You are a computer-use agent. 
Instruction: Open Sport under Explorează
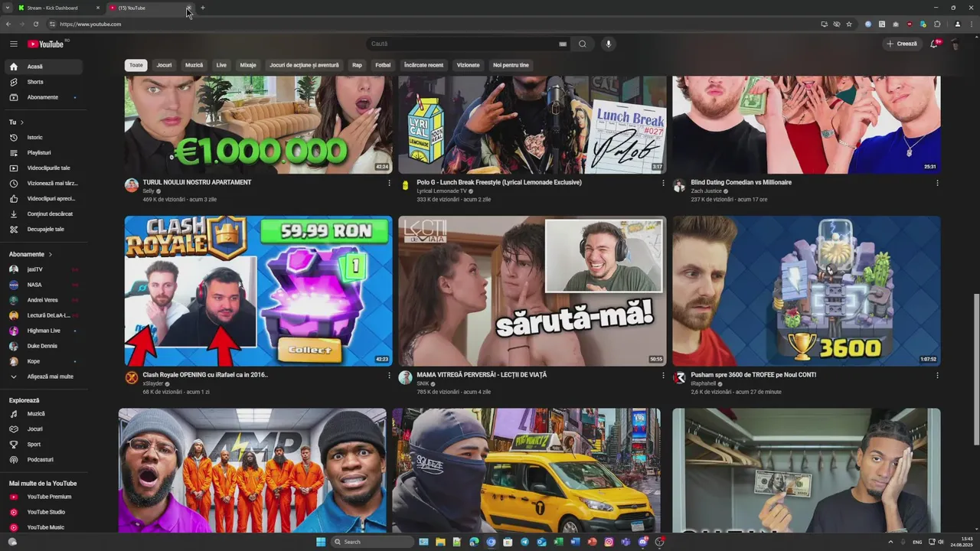tap(42, 445)
